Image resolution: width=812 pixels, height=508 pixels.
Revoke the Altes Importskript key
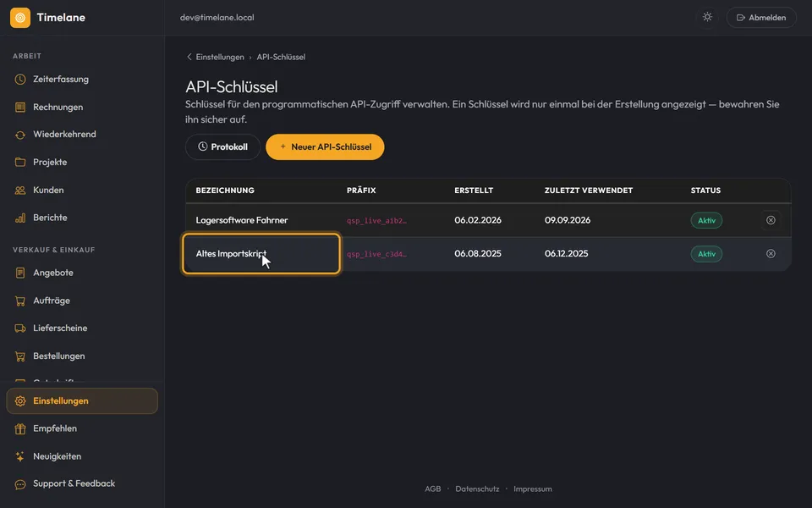[x=771, y=253]
